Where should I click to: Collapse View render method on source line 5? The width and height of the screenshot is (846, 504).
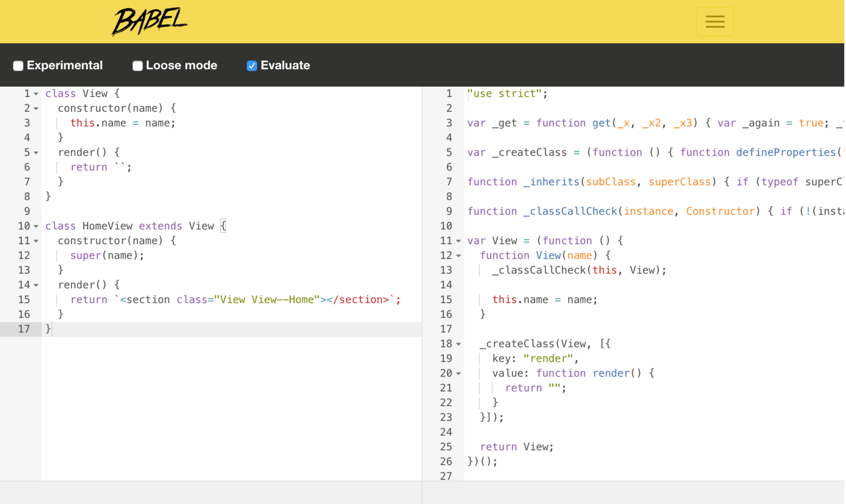pos(36,153)
